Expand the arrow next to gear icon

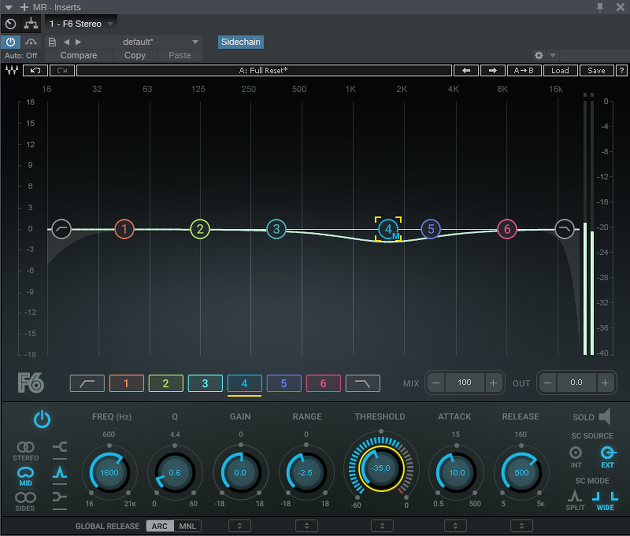[x=553, y=55]
